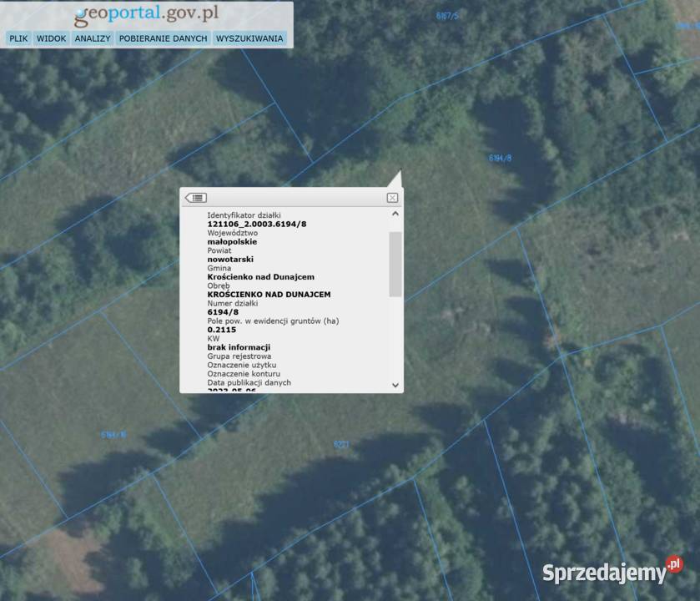Screen dimensions: 700x601
Task: Click the scroll down arrow in popup
Action: [x=395, y=385]
